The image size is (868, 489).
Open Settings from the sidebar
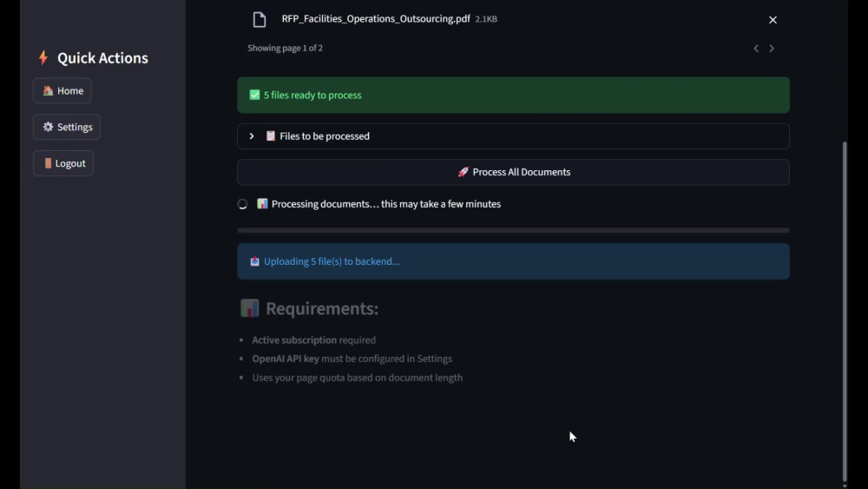[67, 127]
